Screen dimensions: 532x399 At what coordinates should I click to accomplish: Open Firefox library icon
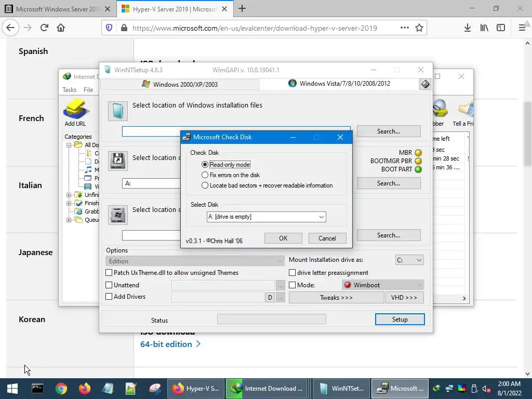(484, 28)
